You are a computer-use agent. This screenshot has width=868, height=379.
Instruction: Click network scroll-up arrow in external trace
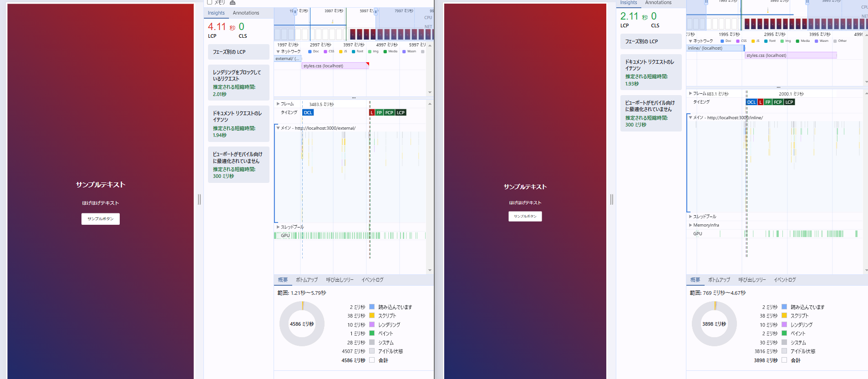(x=430, y=45)
